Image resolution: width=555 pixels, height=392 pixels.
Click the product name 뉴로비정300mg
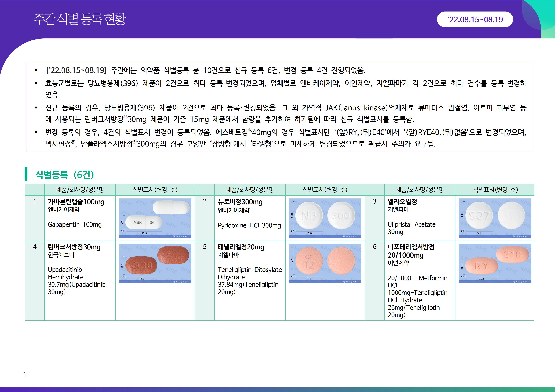tap(240, 202)
